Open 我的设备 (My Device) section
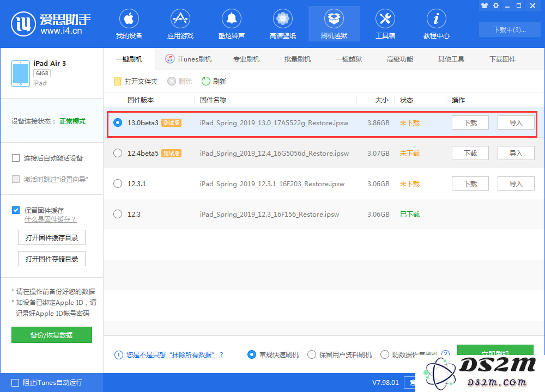 129,24
